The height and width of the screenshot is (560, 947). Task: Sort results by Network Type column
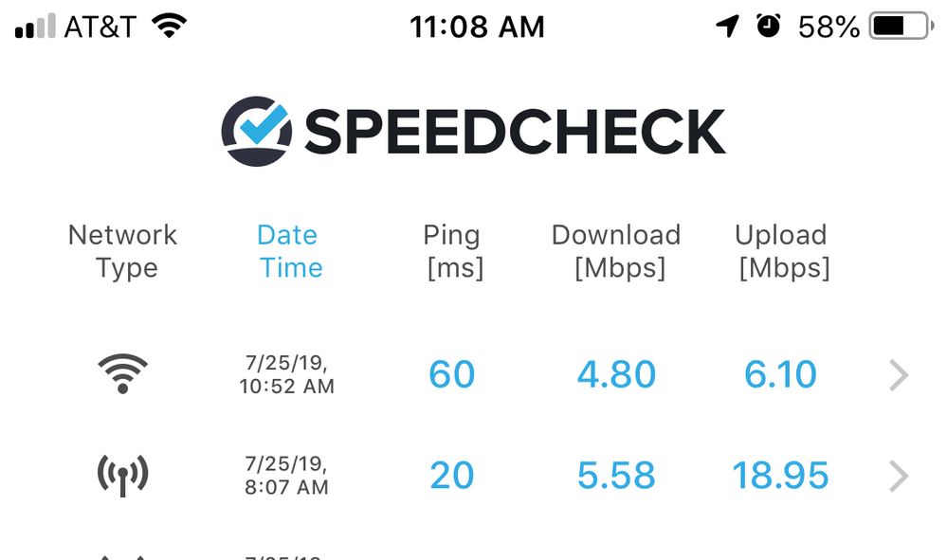123,251
